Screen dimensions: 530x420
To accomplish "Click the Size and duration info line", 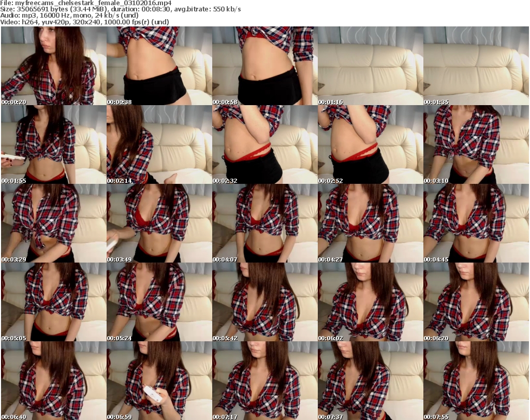I will click(121, 9).
